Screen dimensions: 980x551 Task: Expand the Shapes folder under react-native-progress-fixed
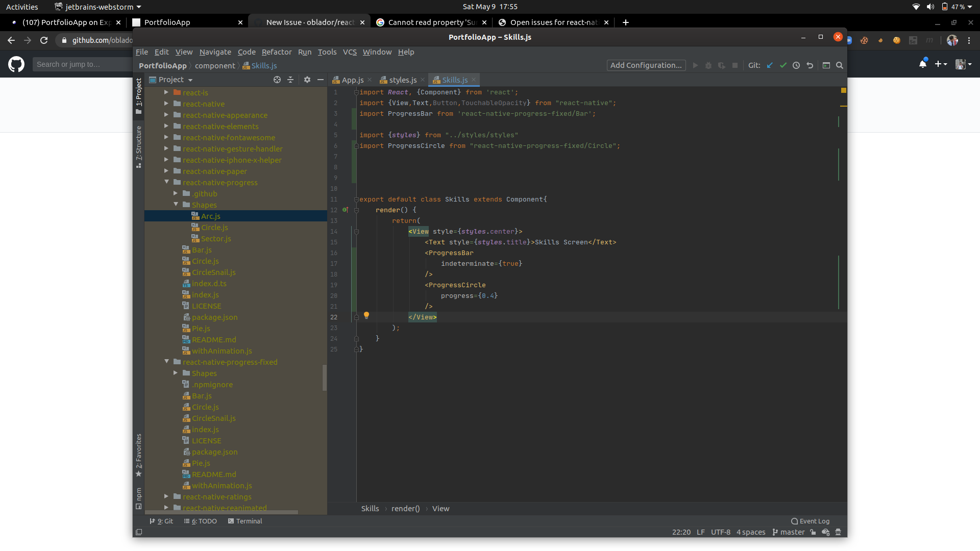(x=176, y=373)
